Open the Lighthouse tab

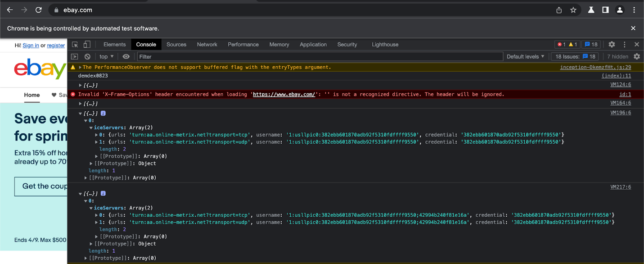coord(385,45)
